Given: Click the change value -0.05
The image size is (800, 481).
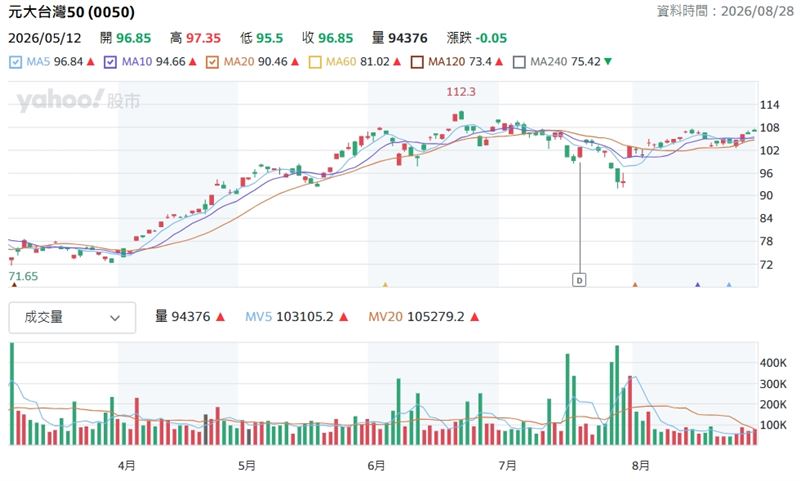Looking at the screenshot, I should (491, 38).
